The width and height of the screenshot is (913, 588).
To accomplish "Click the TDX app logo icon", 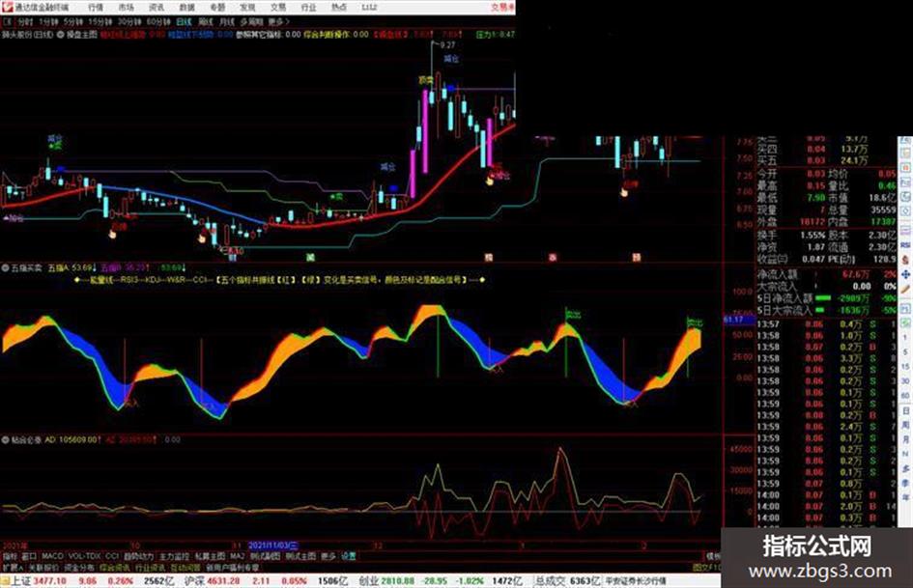I will [x=8, y=7].
